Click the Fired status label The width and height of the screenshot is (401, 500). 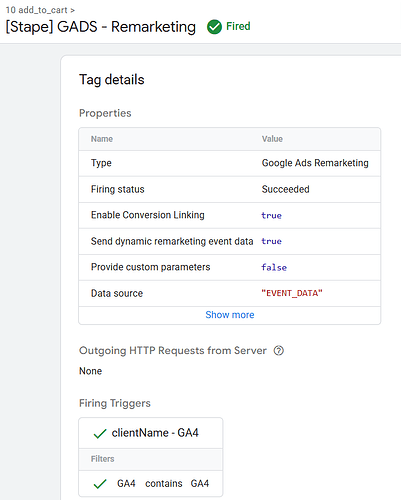(238, 26)
